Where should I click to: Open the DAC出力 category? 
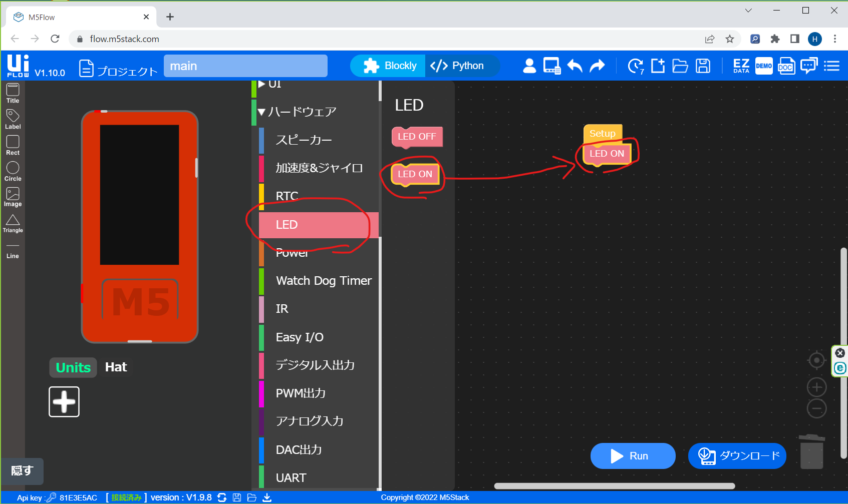[x=319, y=450]
